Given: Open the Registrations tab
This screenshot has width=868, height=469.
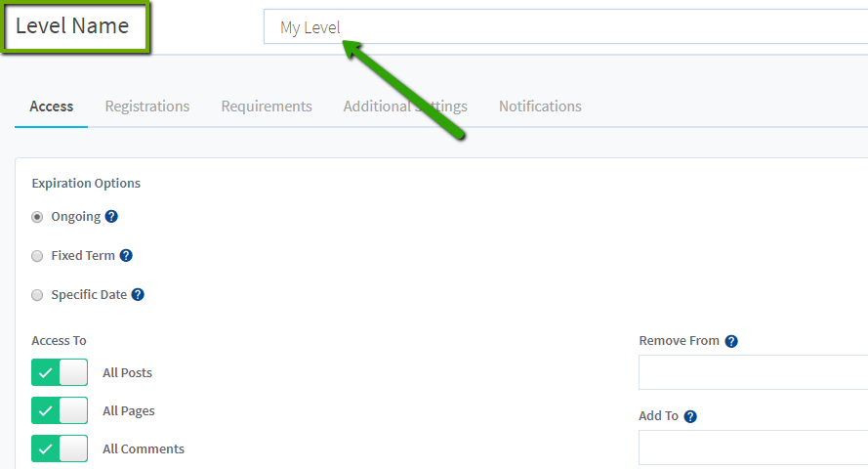Looking at the screenshot, I should 147,107.
